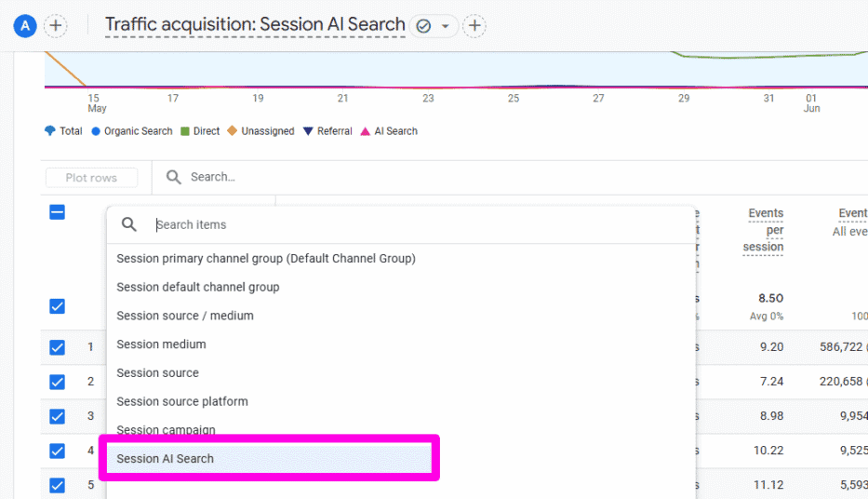Open the report title dropdown arrow
The height and width of the screenshot is (499, 868).
pos(445,26)
